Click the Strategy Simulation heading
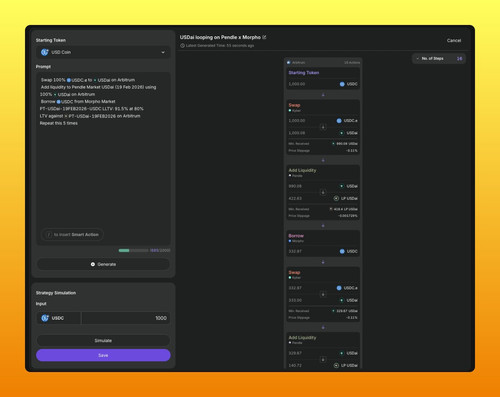This screenshot has height=397, width=500. click(56, 293)
